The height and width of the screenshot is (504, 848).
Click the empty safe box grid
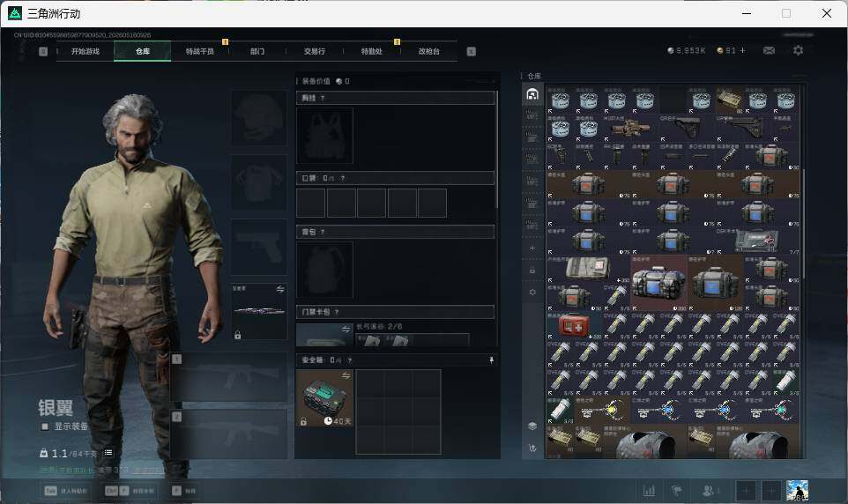(x=398, y=412)
